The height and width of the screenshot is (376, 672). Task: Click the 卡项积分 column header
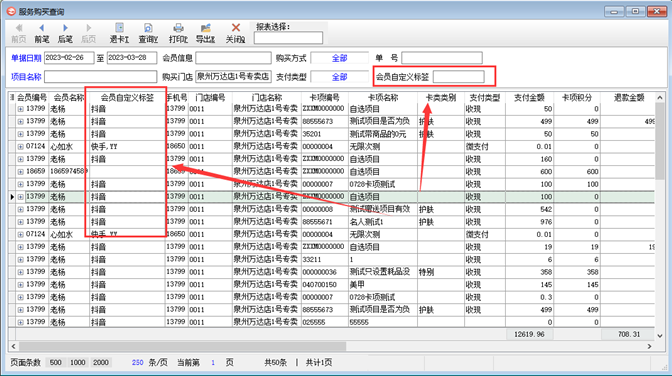point(576,98)
